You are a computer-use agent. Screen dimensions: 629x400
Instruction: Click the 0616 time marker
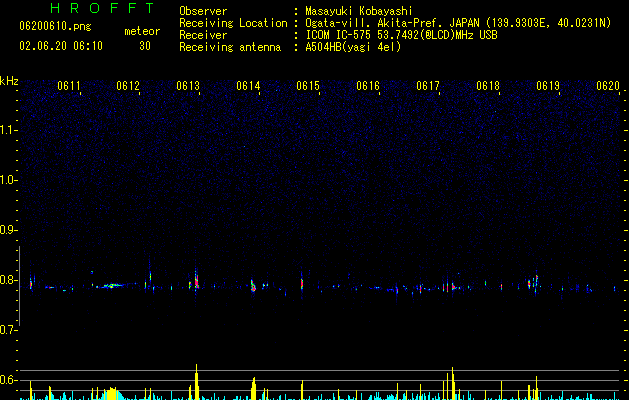tap(368, 86)
